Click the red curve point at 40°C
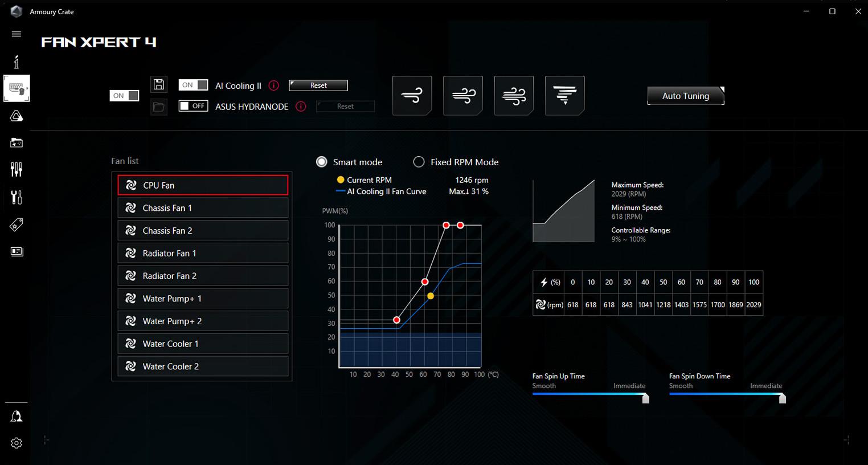 (x=396, y=320)
